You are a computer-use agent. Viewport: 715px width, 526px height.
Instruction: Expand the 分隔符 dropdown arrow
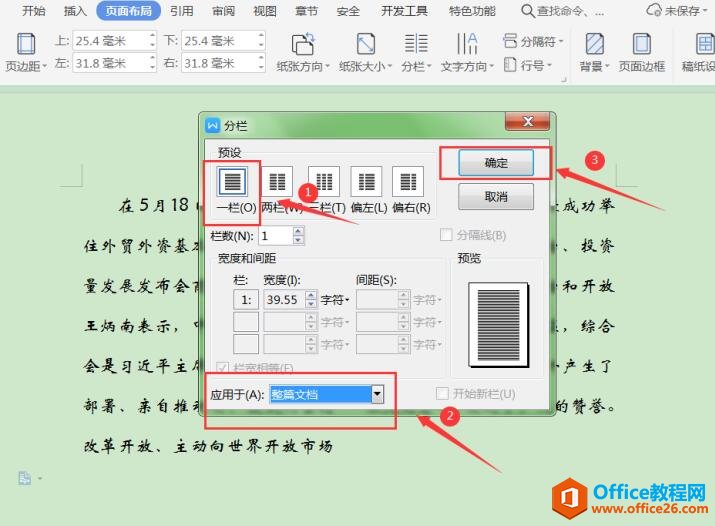[561, 41]
